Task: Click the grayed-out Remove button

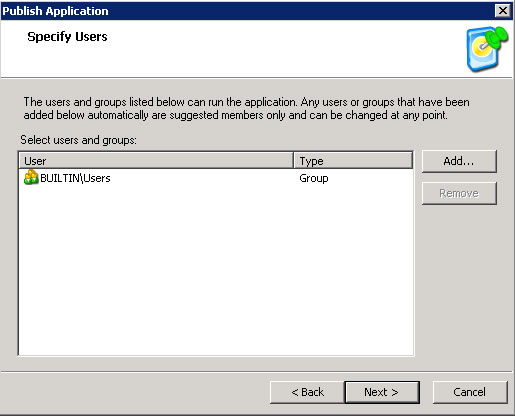Action: click(459, 193)
